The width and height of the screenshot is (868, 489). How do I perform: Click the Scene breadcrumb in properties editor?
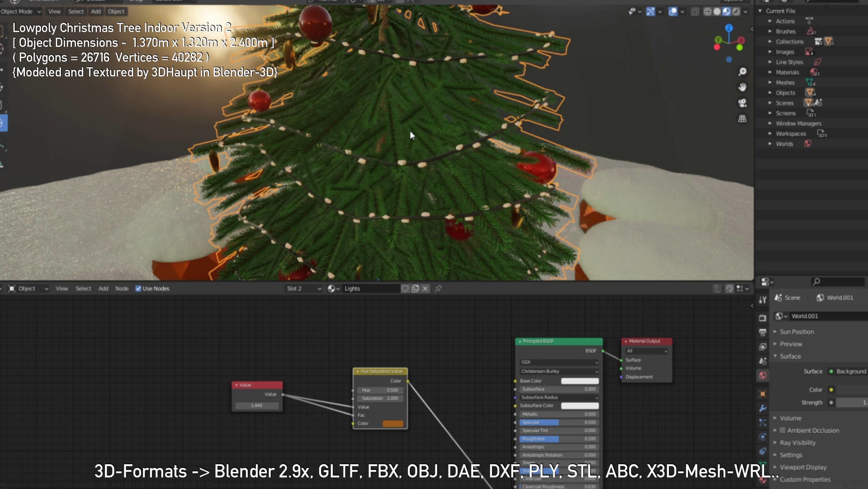788,298
